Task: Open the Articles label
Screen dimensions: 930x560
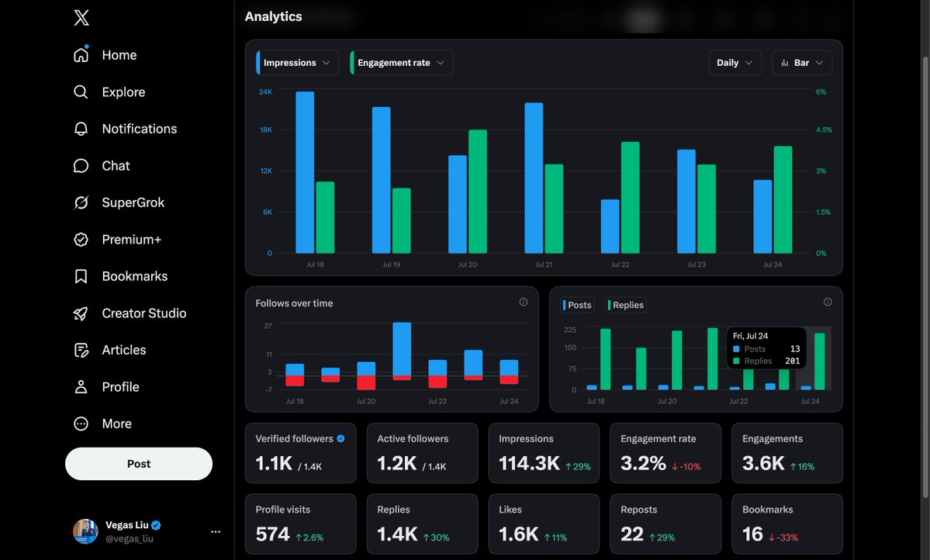Action: [x=124, y=350]
